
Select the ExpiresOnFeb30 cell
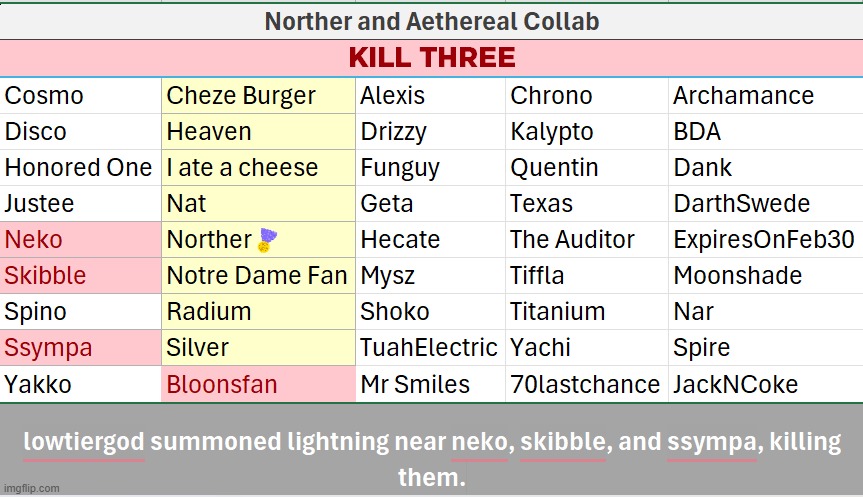click(x=763, y=240)
